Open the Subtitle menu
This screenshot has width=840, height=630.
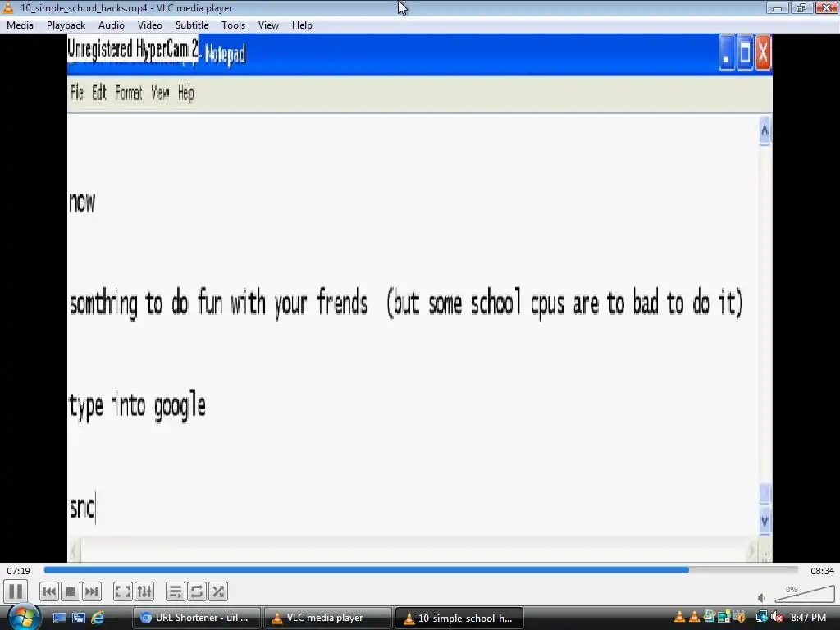pos(192,25)
